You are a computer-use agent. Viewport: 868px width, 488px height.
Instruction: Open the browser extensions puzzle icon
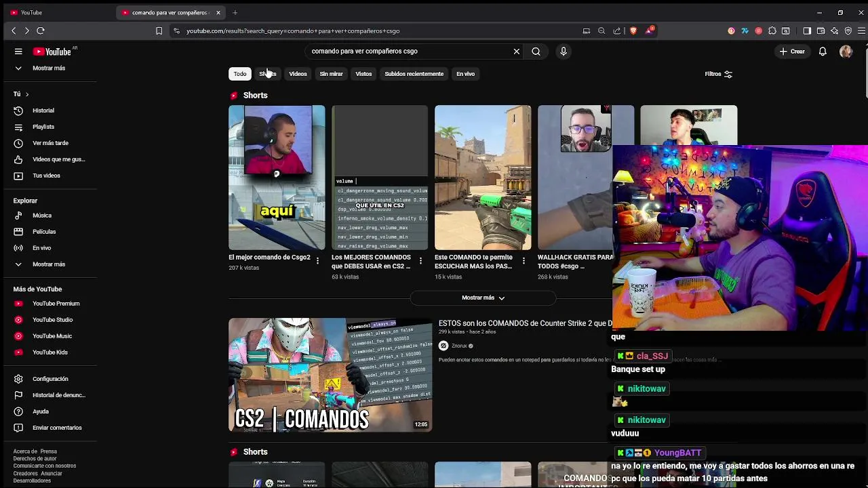[772, 30]
